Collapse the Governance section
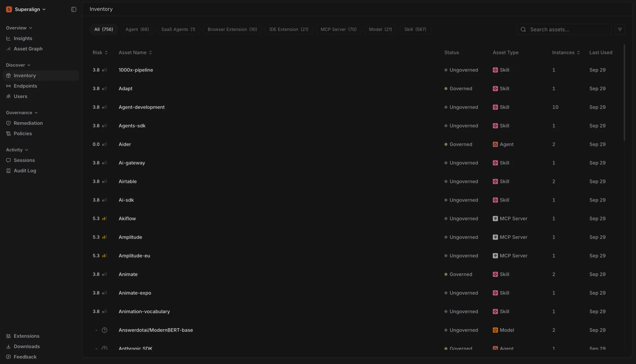The image size is (636, 364). tap(22, 113)
